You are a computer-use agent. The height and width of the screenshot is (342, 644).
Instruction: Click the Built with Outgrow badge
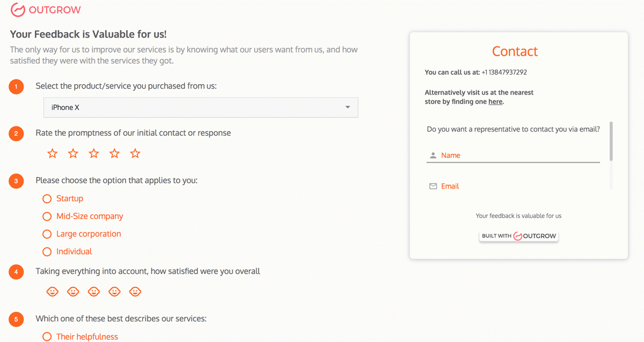coord(518,236)
